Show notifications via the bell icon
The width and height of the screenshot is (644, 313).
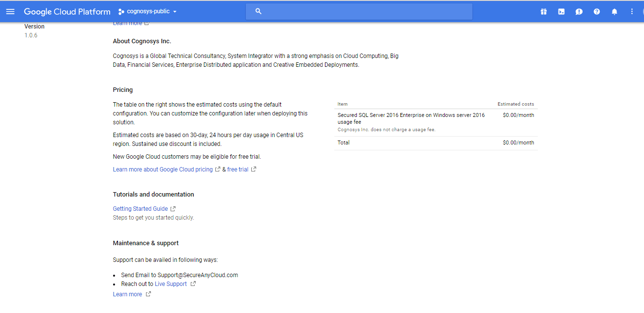pos(615,12)
